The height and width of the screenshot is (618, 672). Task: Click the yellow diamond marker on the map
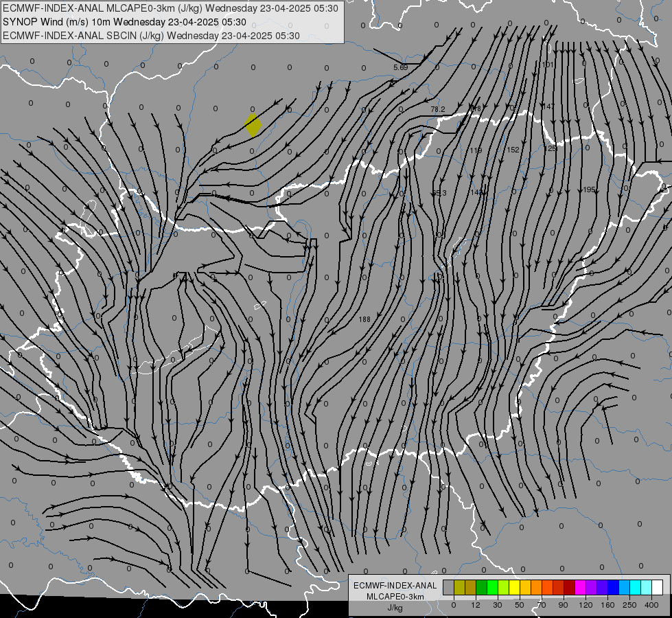pyautogui.click(x=253, y=125)
